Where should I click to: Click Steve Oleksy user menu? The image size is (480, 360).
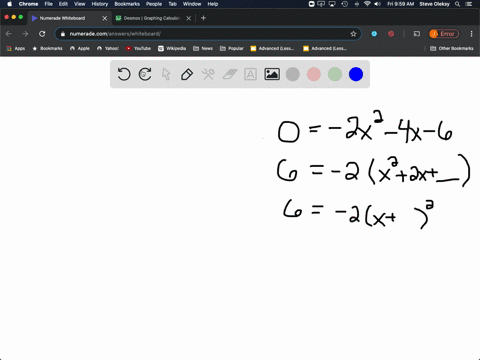[x=435, y=4]
